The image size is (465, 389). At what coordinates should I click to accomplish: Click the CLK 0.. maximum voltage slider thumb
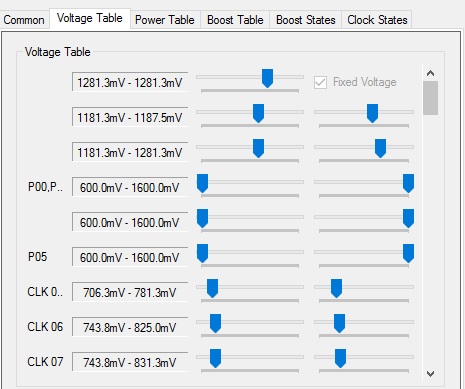pyautogui.click(x=336, y=289)
